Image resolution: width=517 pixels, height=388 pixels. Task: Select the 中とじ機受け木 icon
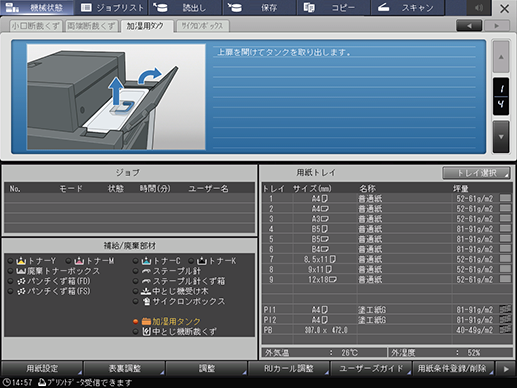pyautogui.click(x=146, y=291)
